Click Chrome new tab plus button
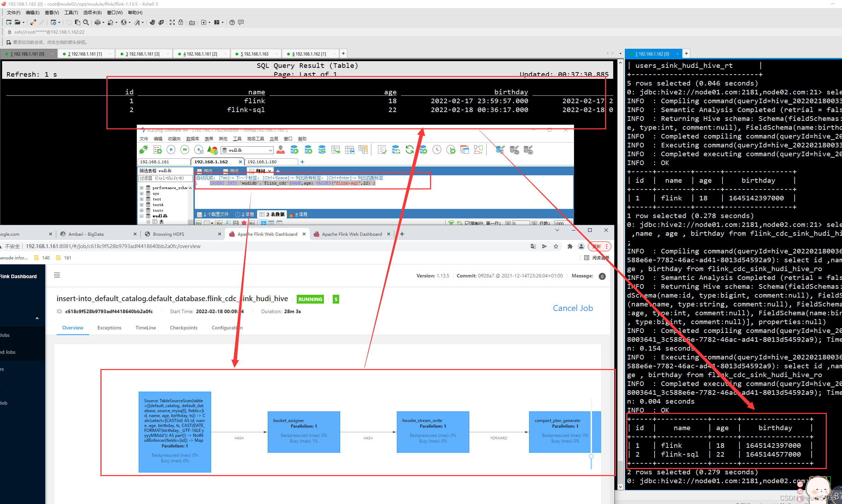 point(402,234)
